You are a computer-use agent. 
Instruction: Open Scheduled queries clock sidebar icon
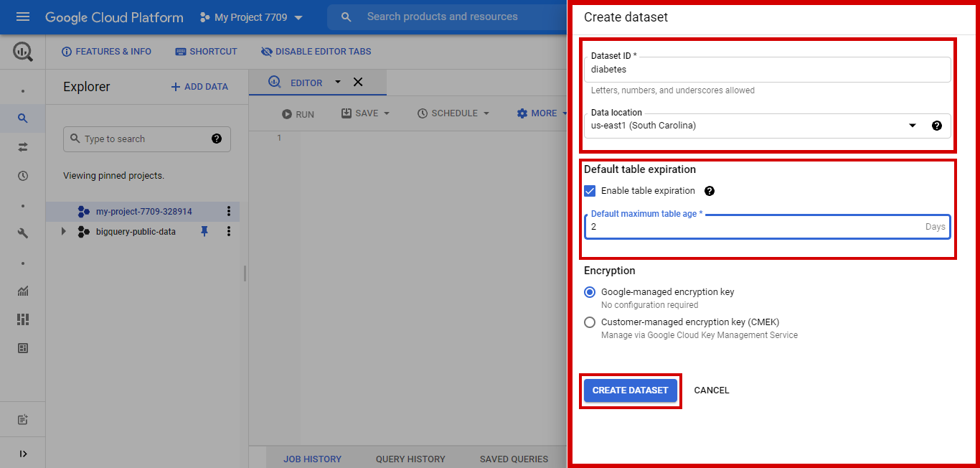[23, 176]
